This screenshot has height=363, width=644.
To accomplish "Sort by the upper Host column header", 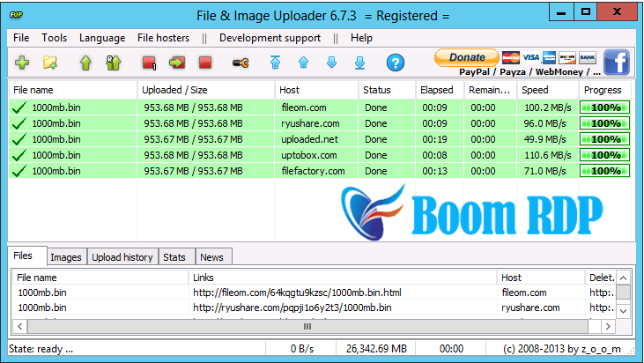I will click(316, 90).
